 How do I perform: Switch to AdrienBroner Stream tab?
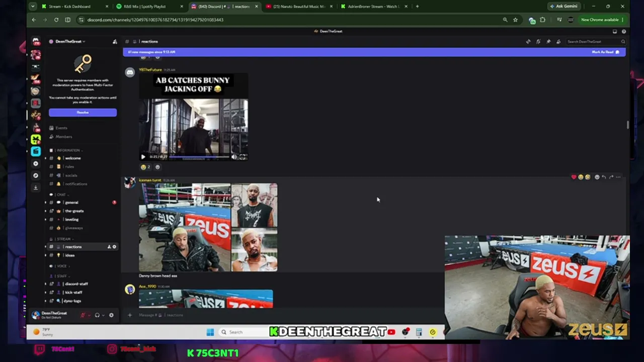(x=374, y=7)
